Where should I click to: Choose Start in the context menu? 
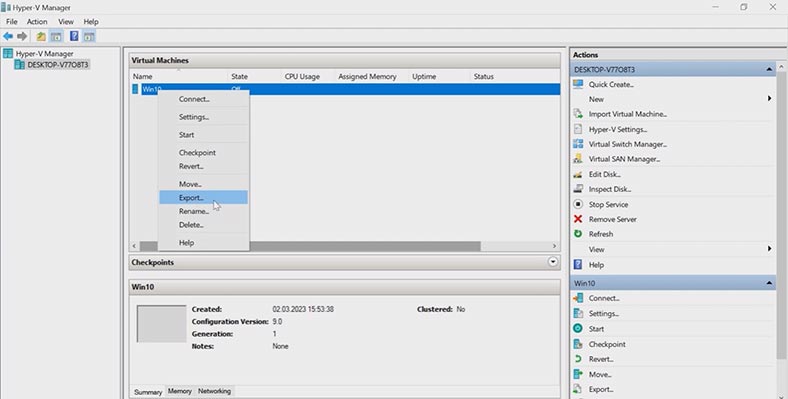203,135
